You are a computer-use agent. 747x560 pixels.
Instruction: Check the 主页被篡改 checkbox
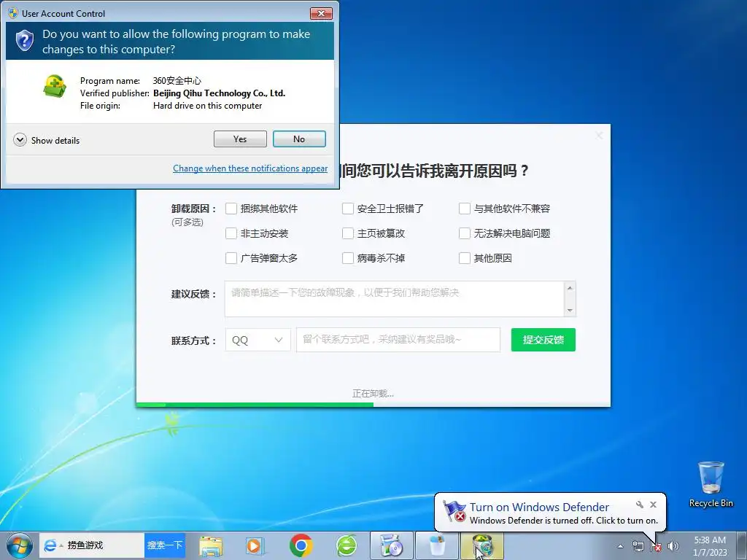(x=348, y=233)
